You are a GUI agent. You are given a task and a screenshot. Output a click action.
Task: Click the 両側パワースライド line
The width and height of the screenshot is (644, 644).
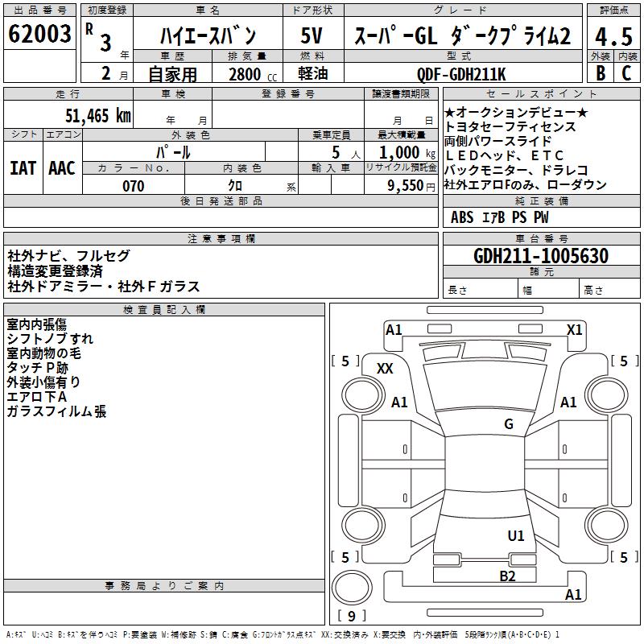pos(497,141)
